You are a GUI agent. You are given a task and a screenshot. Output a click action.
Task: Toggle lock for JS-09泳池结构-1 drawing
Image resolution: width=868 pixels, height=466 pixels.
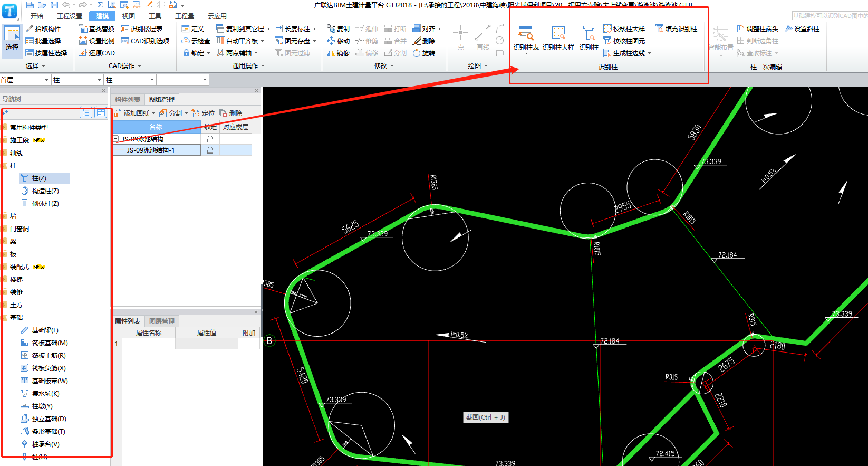210,150
